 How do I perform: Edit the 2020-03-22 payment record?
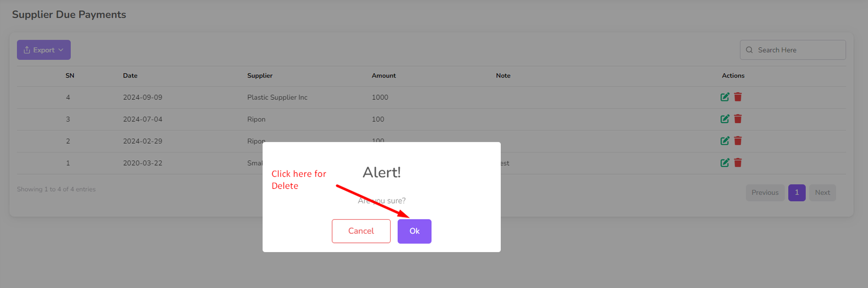pyautogui.click(x=724, y=163)
